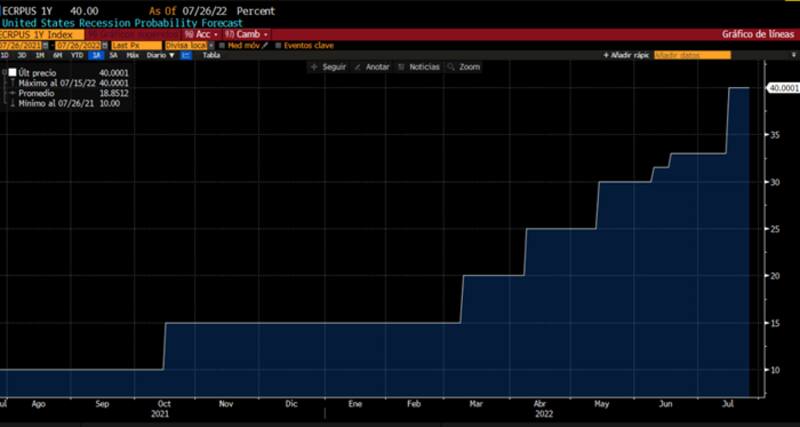800x427 pixels.
Task: Choose the Máx time range
Action: pyautogui.click(x=132, y=55)
